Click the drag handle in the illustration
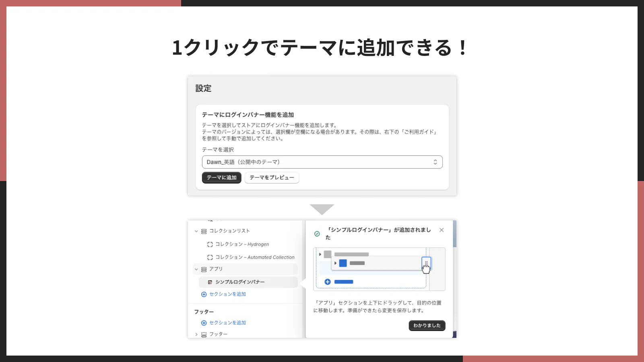This screenshot has width=644, height=362. tap(426, 263)
